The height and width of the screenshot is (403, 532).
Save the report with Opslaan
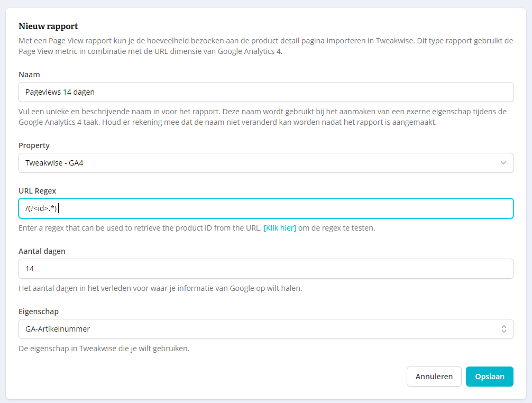(490, 377)
